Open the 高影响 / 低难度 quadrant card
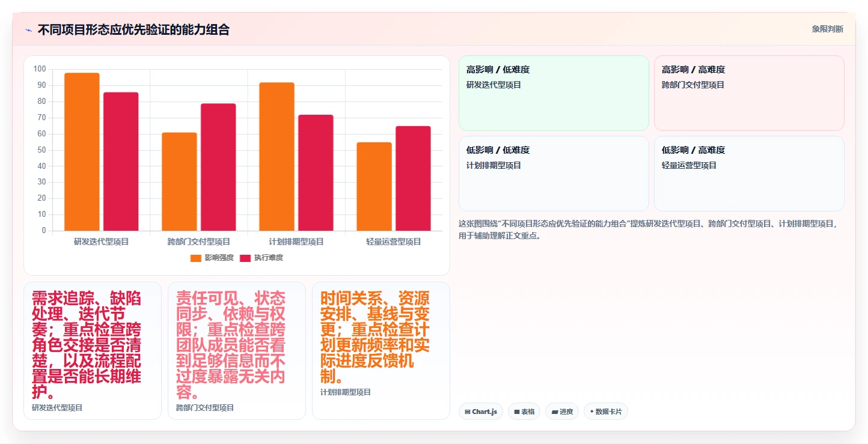 click(554, 93)
